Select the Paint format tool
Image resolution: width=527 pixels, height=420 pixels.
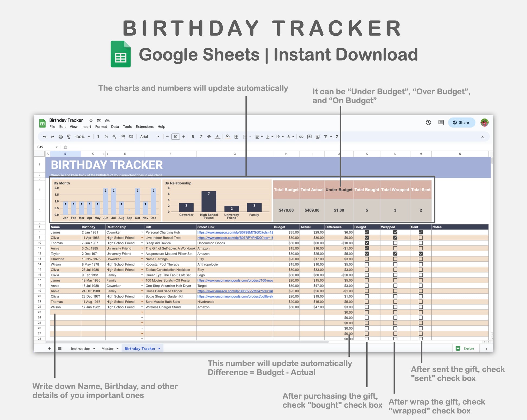point(69,137)
